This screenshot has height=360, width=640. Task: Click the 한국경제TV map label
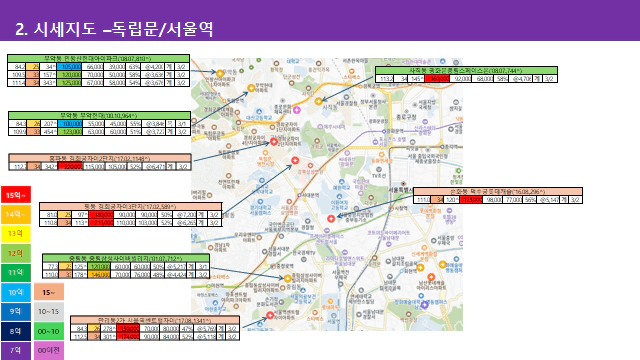click(x=304, y=253)
